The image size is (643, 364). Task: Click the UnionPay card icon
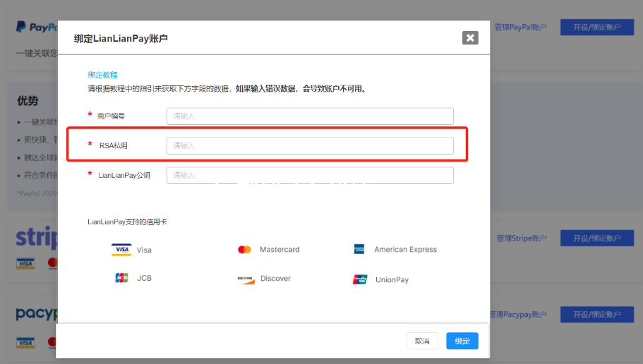pyautogui.click(x=360, y=279)
